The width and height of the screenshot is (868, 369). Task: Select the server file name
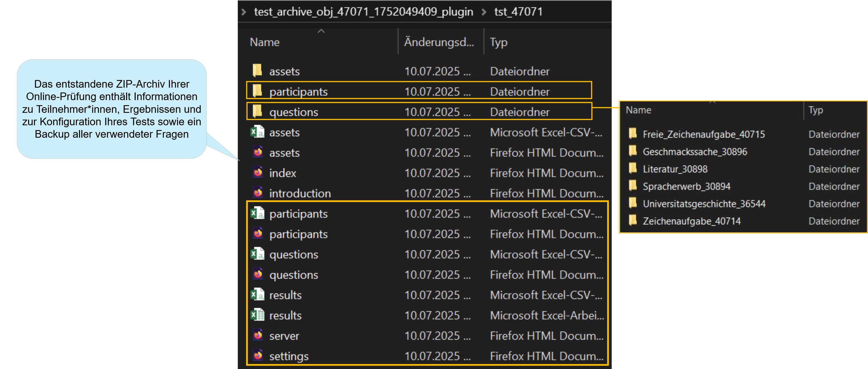[x=284, y=336]
